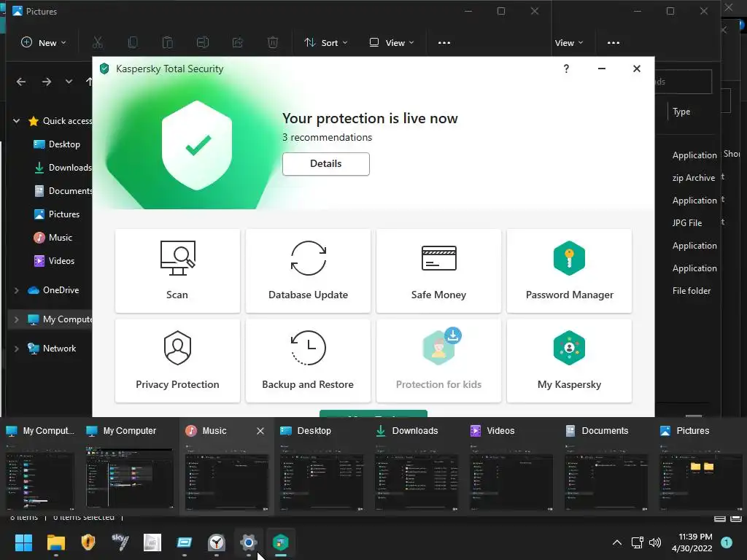Open the My Kaspersky tile

[x=569, y=360]
